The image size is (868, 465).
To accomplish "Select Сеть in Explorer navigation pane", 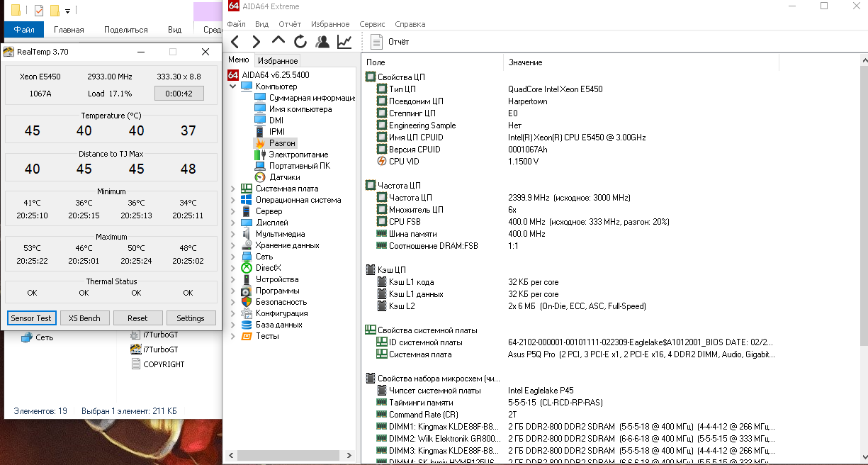I will click(37, 337).
